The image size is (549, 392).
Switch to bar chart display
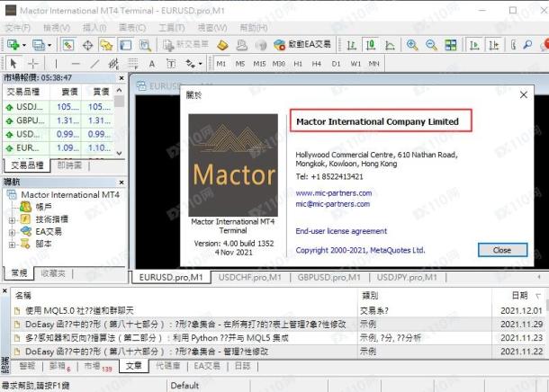pos(352,45)
